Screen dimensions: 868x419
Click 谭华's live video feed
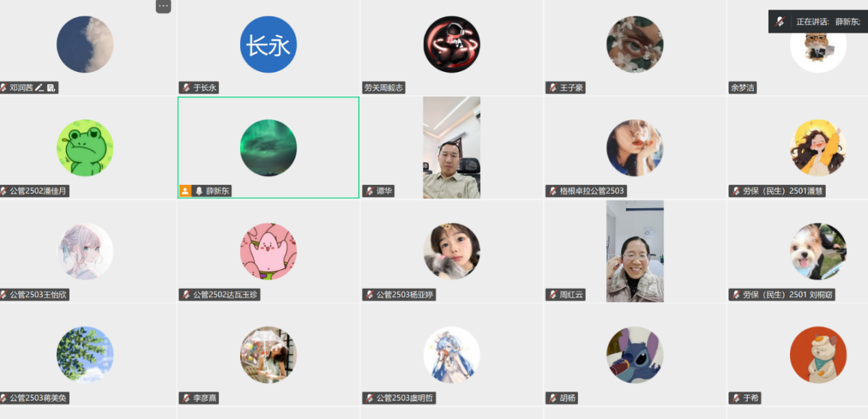(451, 147)
